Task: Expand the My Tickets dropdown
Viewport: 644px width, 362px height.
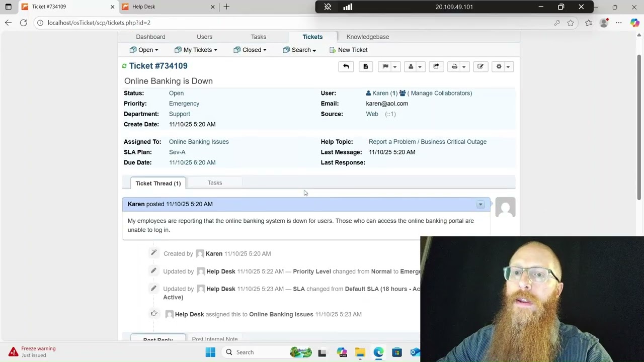Action: [x=196, y=50]
